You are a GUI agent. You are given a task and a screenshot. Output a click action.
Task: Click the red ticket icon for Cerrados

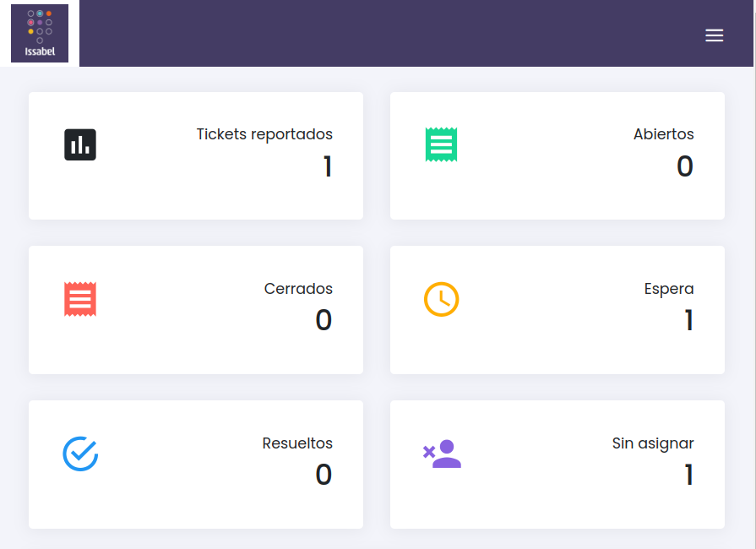tap(80, 299)
